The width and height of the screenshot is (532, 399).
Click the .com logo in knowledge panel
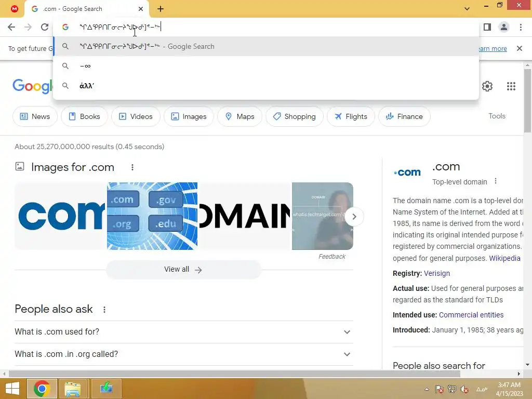click(x=407, y=172)
